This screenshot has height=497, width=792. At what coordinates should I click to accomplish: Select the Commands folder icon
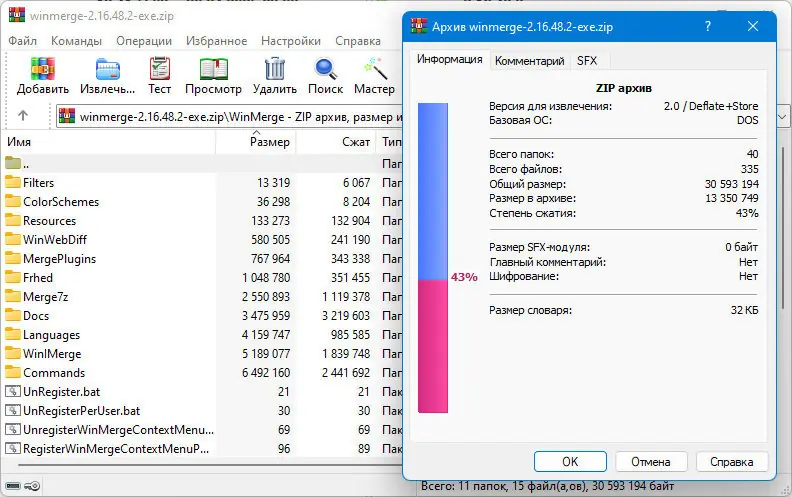[13, 372]
